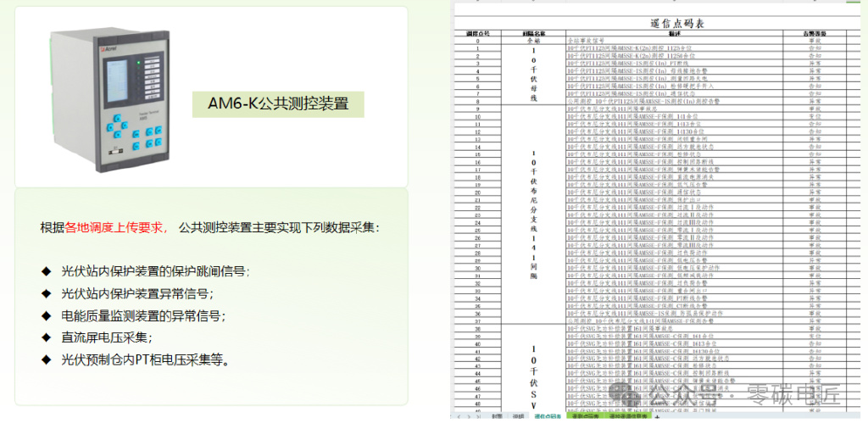Select description cell ending 保测_过流Ⅰ段动作
Viewport: 868px width, 429px height.
pos(674,208)
